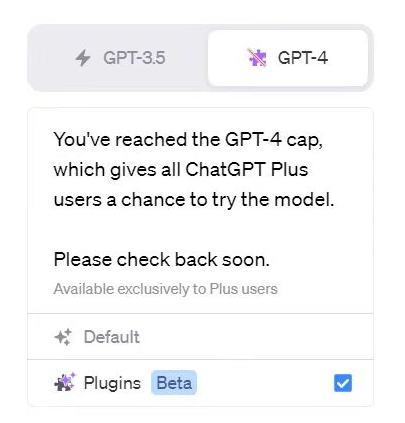Click the 'users a chance to try the model' line
The width and height of the screenshot is (405, 423).
194,200
